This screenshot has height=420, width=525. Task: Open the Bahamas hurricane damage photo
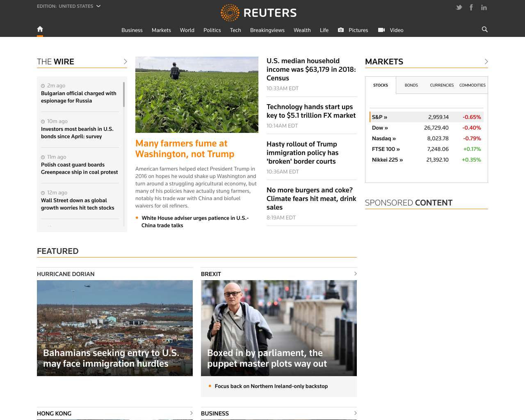tap(115, 328)
